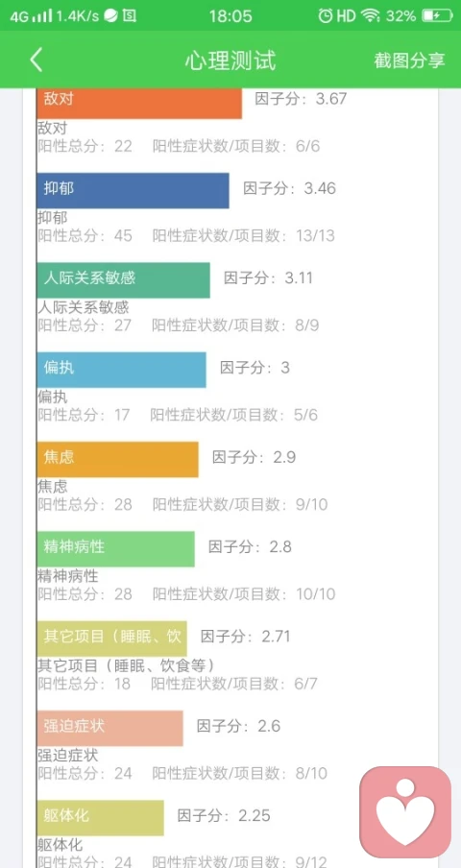Tap the alarm clock status icon
Screen dimensions: 461x868
pos(326,15)
